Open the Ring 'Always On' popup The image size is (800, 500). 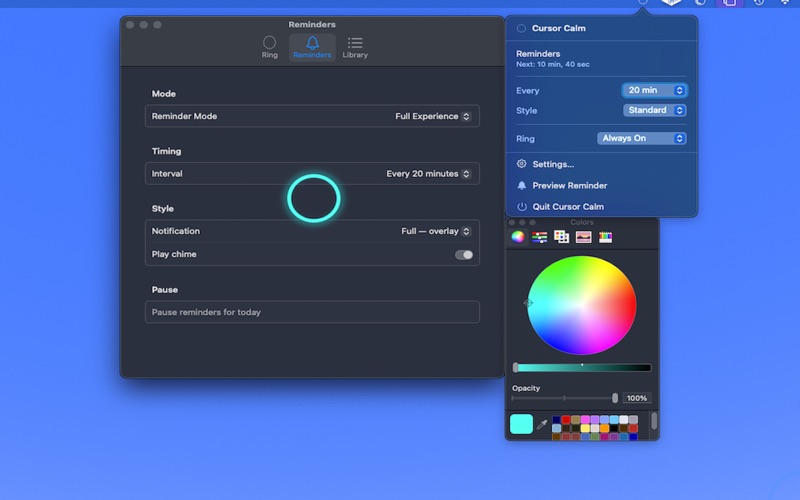(x=641, y=138)
